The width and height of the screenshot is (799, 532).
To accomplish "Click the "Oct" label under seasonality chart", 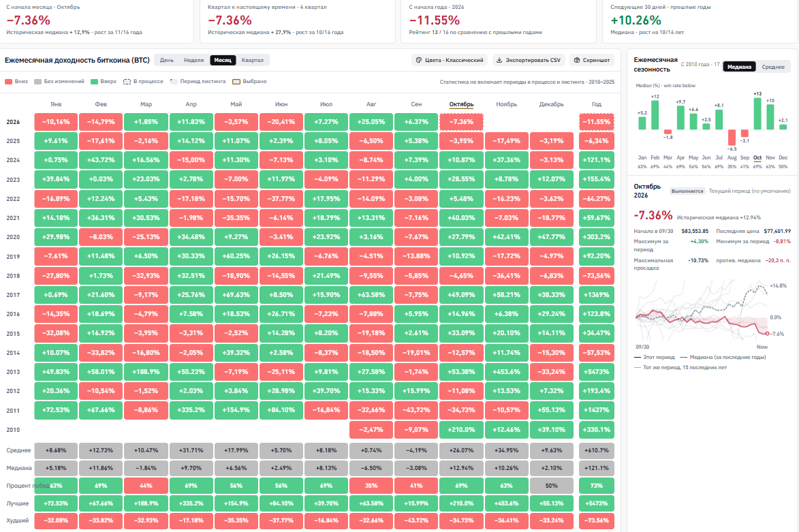I will tap(757, 157).
